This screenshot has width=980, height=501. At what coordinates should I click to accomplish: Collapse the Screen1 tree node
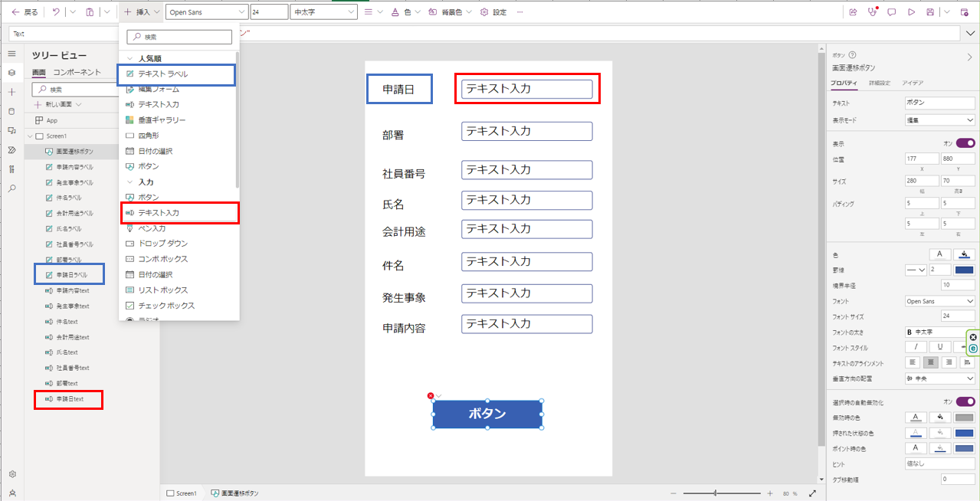pyautogui.click(x=30, y=136)
